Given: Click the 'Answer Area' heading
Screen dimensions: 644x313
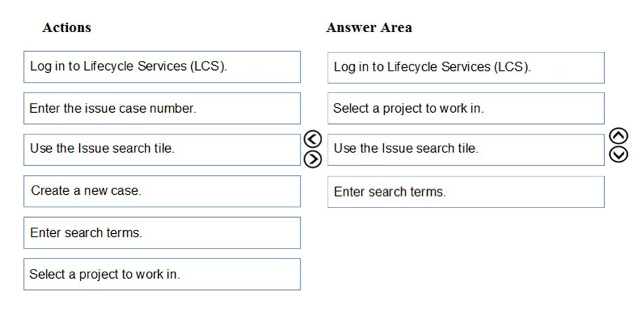Looking at the screenshot, I should 369,27.
